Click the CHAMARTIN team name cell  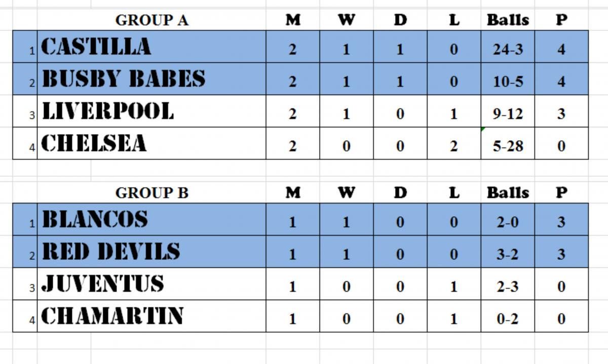pos(151,316)
